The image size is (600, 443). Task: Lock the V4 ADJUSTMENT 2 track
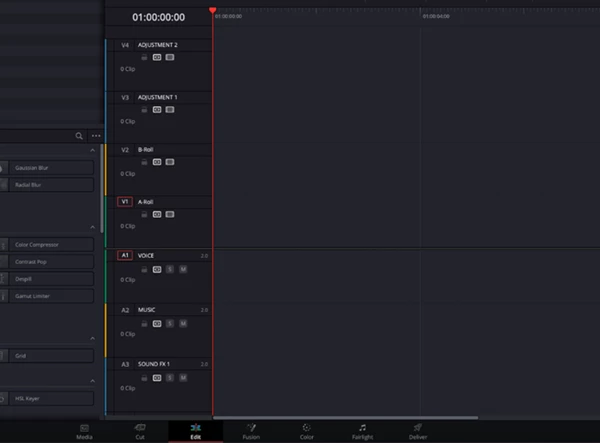(144, 57)
